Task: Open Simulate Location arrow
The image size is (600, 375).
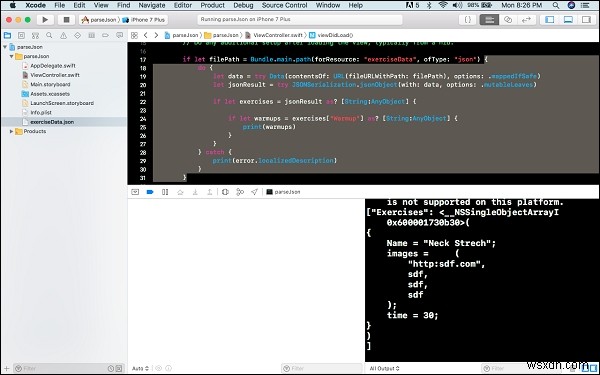Action: (x=254, y=192)
